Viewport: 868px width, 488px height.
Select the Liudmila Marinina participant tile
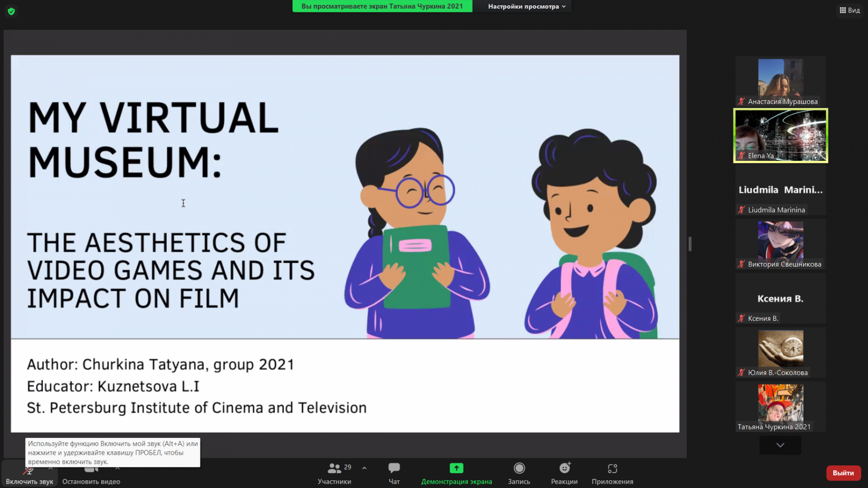(781, 190)
